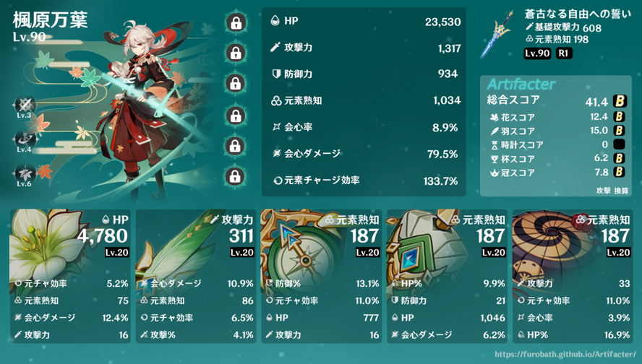Screen dimensions: 642x364
Task: Select the compass sands artifact card
Action: [322, 276]
